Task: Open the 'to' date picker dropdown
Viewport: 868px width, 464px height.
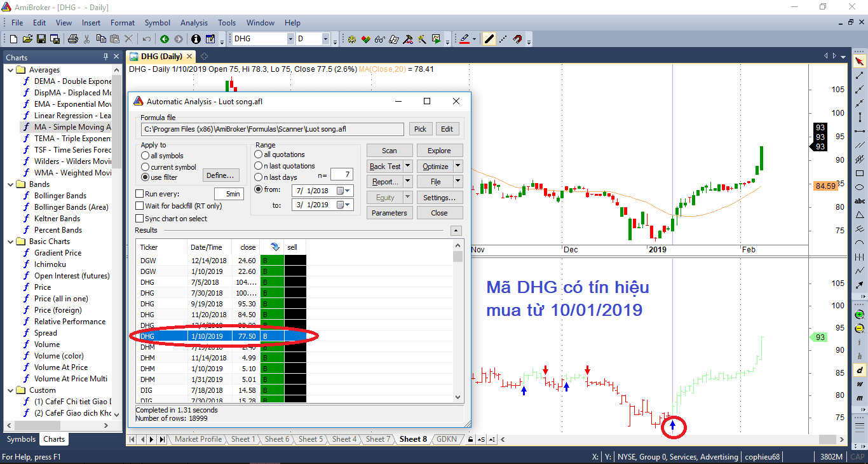Action: pyautogui.click(x=343, y=205)
